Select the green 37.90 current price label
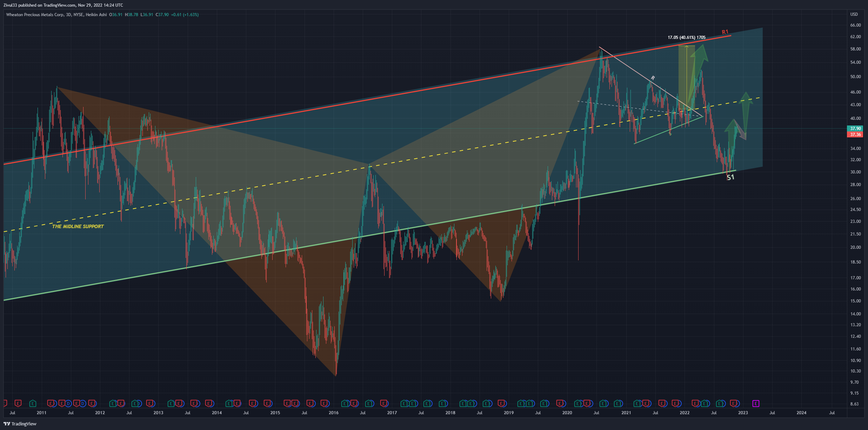The image size is (868, 430). point(855,129)
